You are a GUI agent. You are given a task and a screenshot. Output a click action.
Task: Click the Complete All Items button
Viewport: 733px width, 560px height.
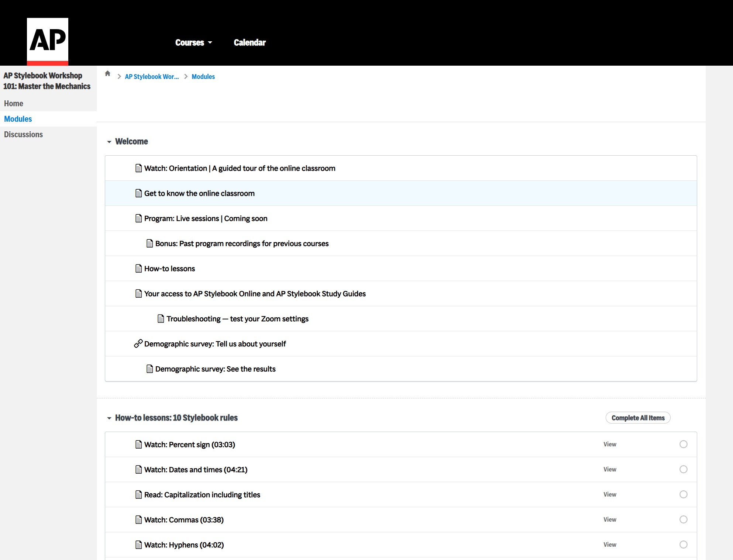638,418
